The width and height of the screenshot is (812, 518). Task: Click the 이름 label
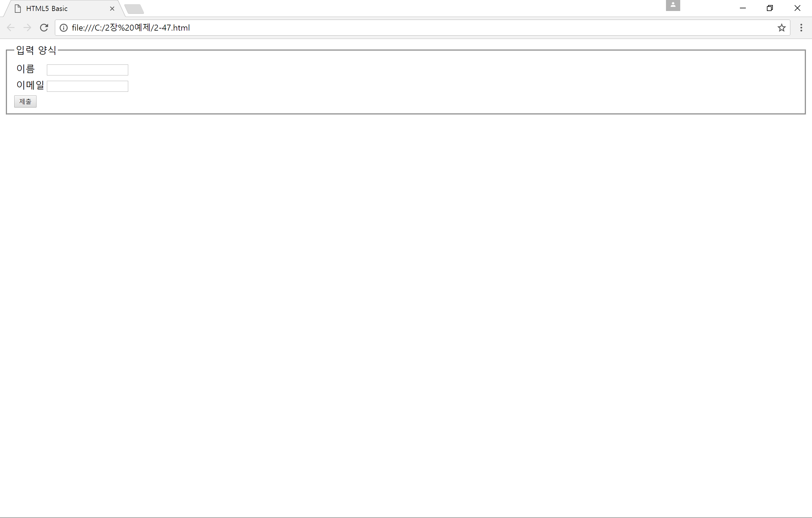pyautogui.click(x=26, y=69)
